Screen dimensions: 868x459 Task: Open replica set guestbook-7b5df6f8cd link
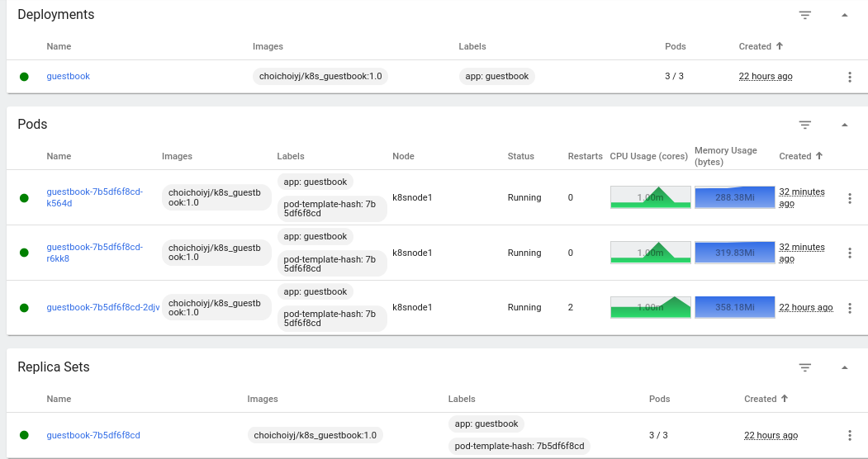click(x=93, y=435)
